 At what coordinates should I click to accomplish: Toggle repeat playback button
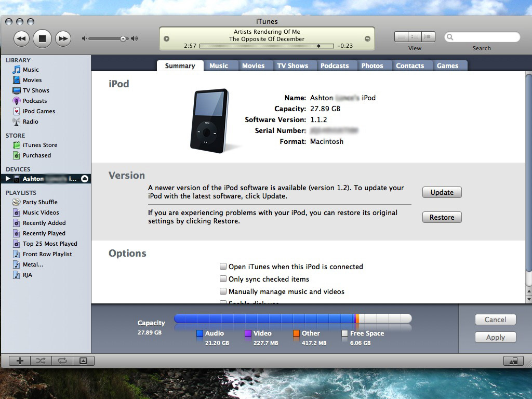coord(62,361)
